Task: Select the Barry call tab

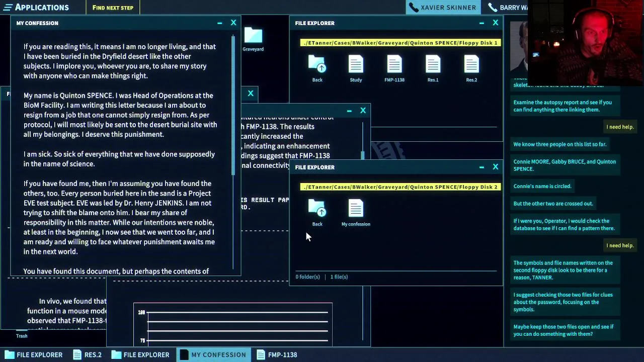Action: coord(507,8)
